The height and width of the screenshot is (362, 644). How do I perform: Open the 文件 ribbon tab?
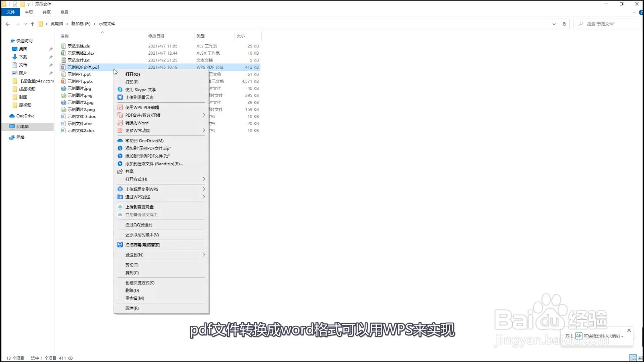(11, 12)
